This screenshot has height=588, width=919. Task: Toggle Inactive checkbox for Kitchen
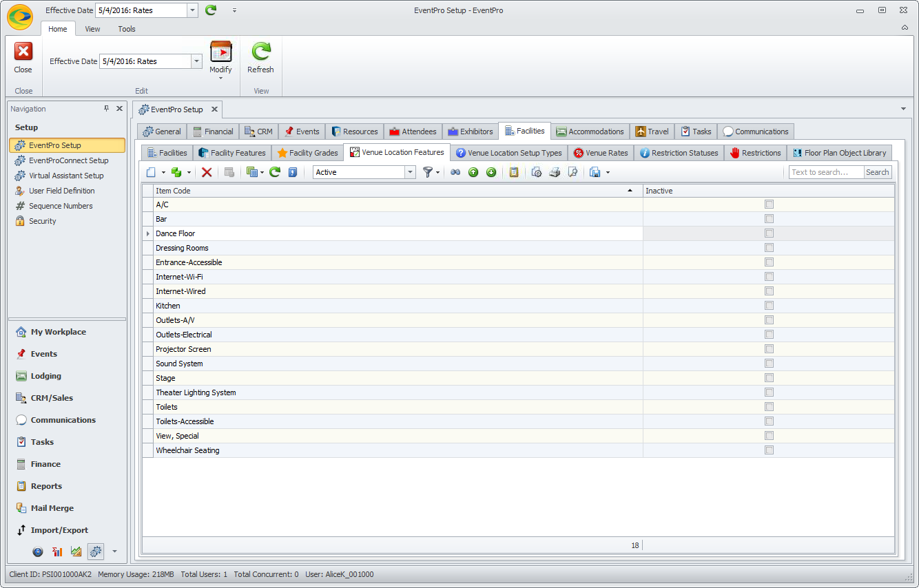(769, 306)
